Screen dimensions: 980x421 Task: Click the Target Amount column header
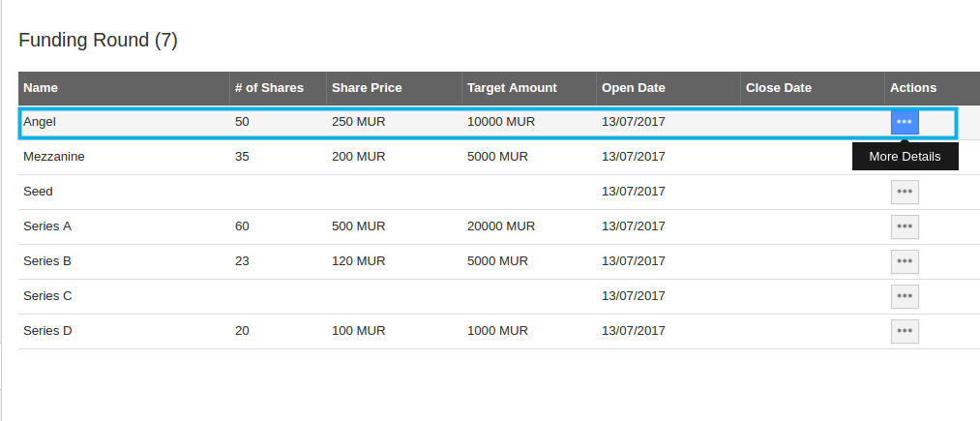pyautogui.click(x=512, y=88)
